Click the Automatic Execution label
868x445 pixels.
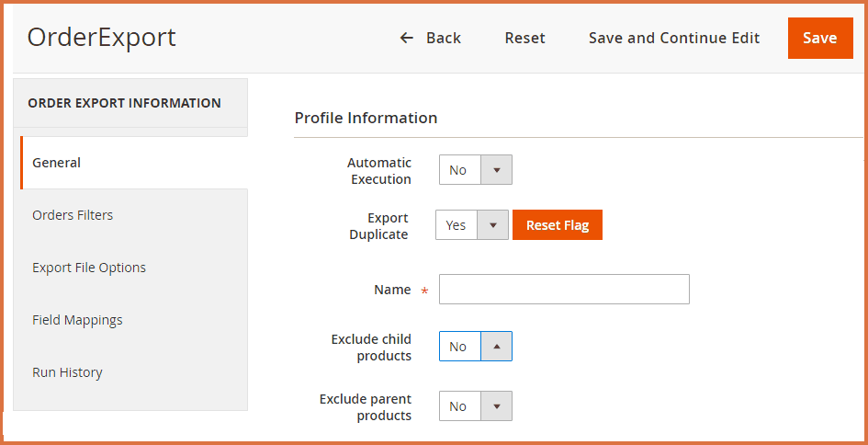click(379, 171)
